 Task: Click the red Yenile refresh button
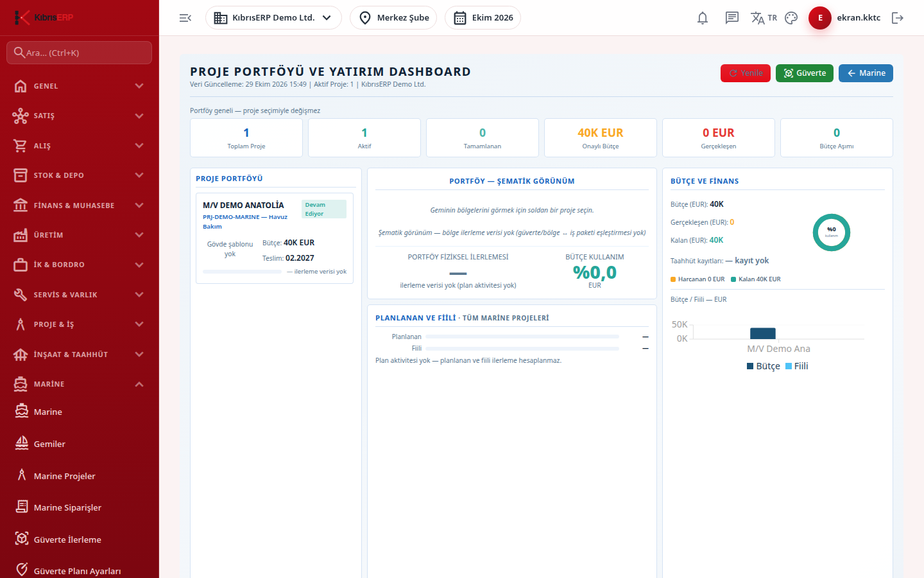(x=746, y=73)
